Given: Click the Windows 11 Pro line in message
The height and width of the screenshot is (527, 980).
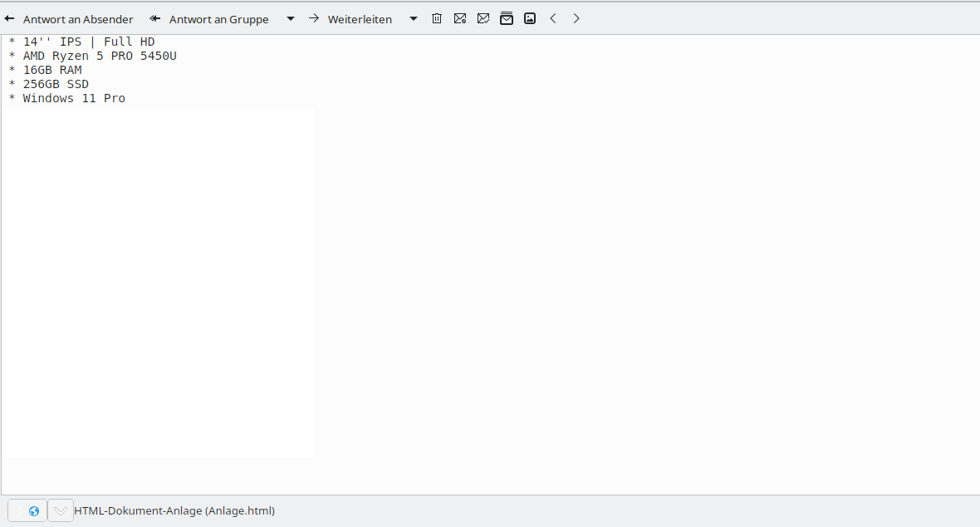Looking at the screenshot, I should (74, 98).
